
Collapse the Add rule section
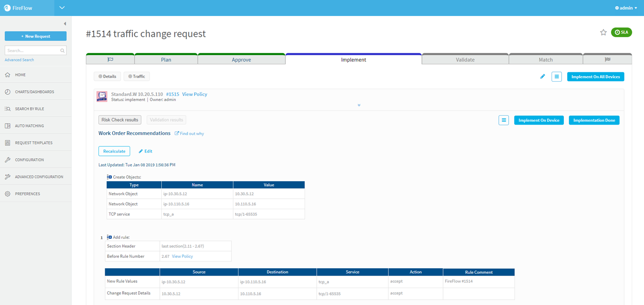pos(109,237)
